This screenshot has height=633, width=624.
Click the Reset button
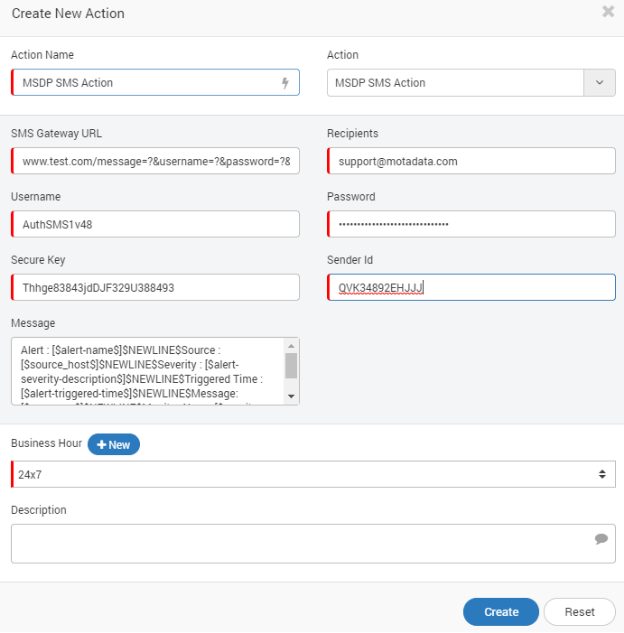pos(580,612)
